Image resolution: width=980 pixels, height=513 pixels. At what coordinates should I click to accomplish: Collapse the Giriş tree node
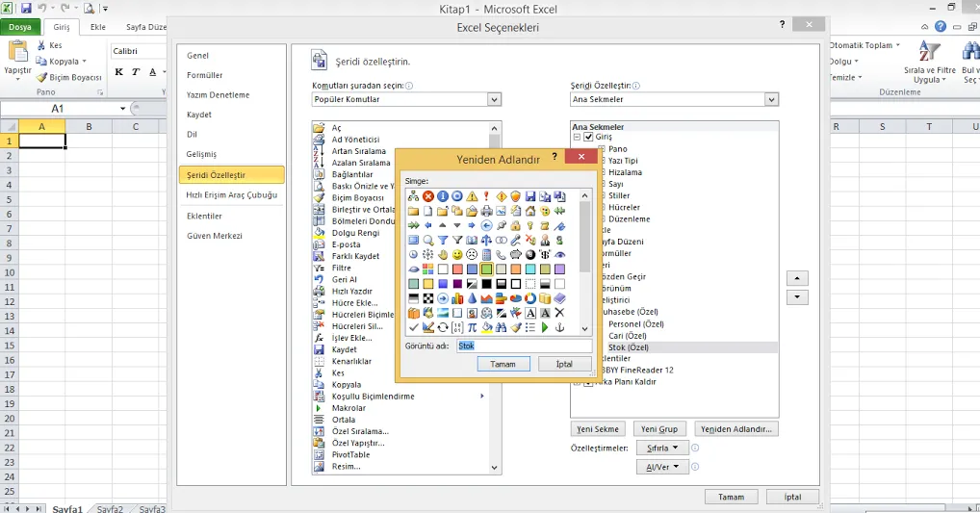pos(577,138)
